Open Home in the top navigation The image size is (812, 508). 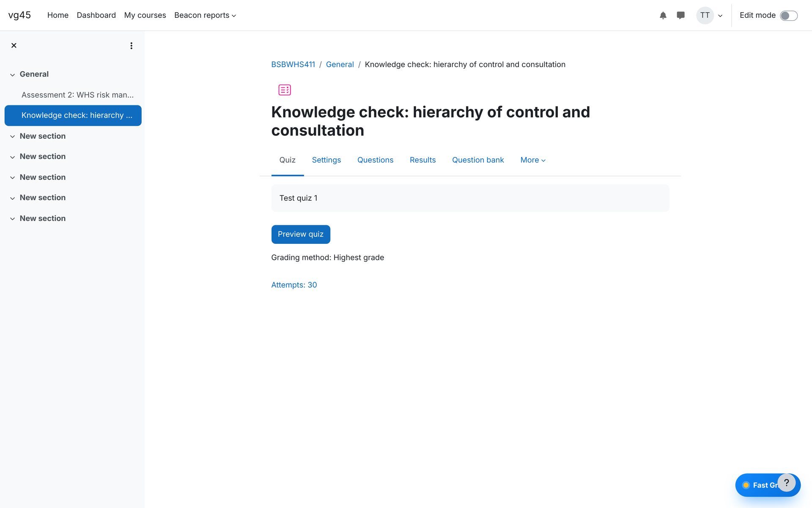coord(58,15)
